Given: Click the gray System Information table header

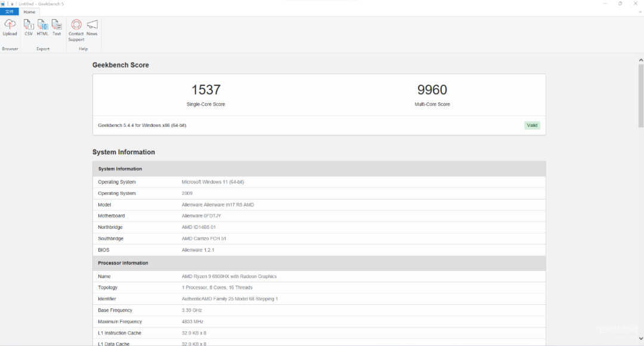Looking at the screenshot, I should pyautogui.click(x=319, y=169).
